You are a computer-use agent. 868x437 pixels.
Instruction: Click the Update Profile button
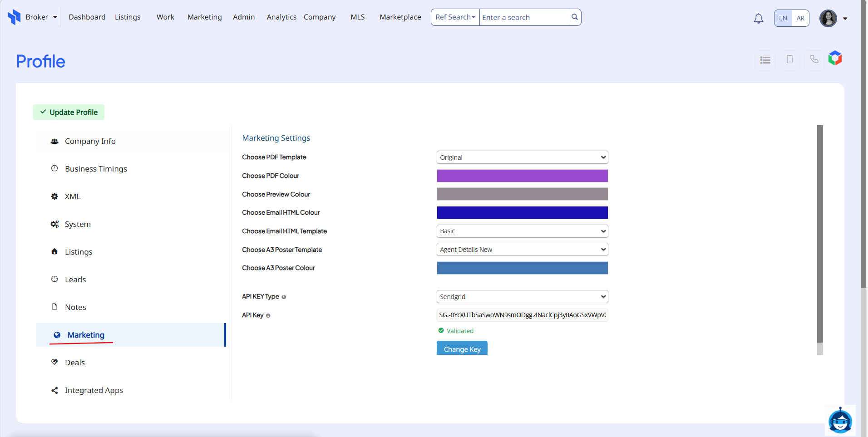69,112
